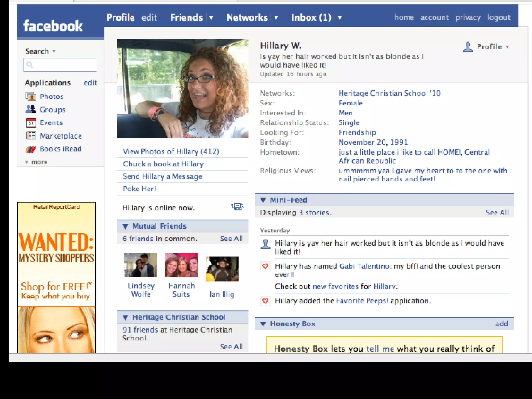The width and height of the screenshot is (532, 399).
Task: Click the Profile menu item
Action: [x=120, y=18]
